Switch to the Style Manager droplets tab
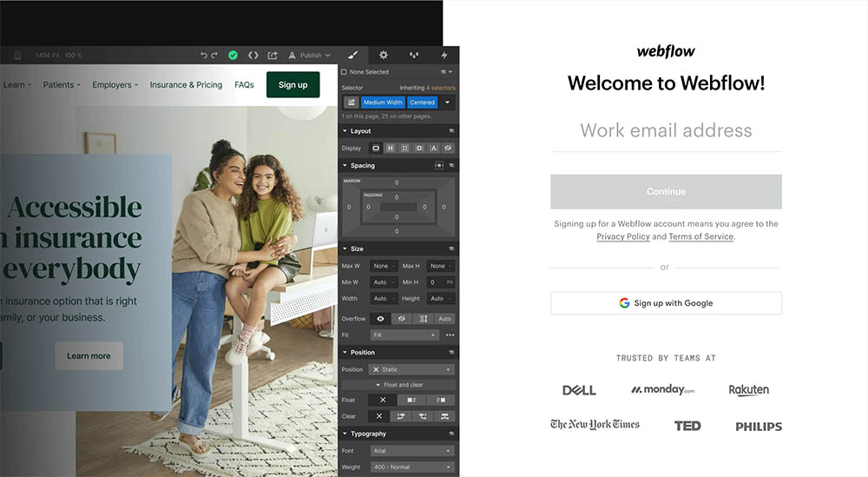 [x=413, y=55]
